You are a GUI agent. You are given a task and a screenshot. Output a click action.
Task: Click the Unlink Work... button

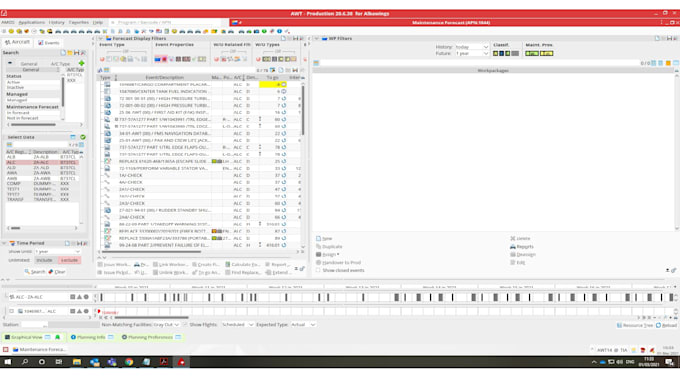point(170,272)
